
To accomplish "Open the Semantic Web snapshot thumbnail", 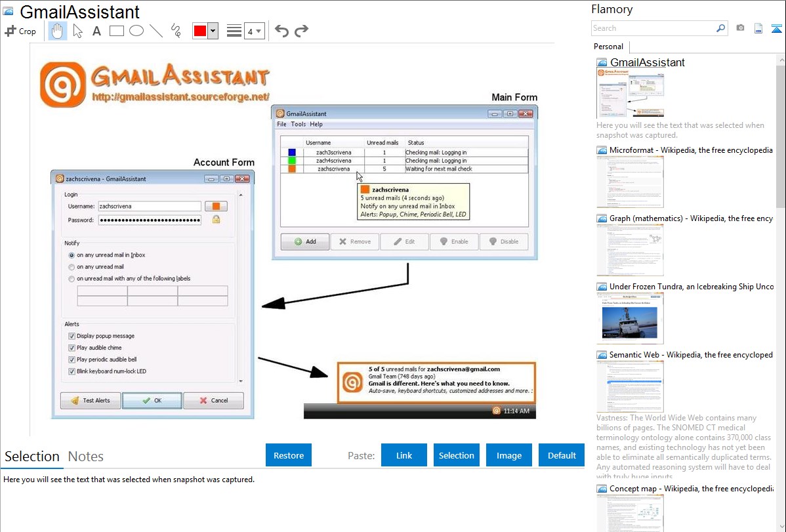I will (x=630, y=386).
